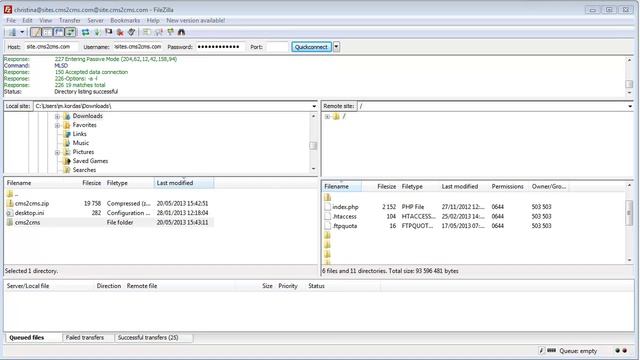Screen dimensions: 640x360
Task: Cancel current operation icon
Action: tap(109, 32)
